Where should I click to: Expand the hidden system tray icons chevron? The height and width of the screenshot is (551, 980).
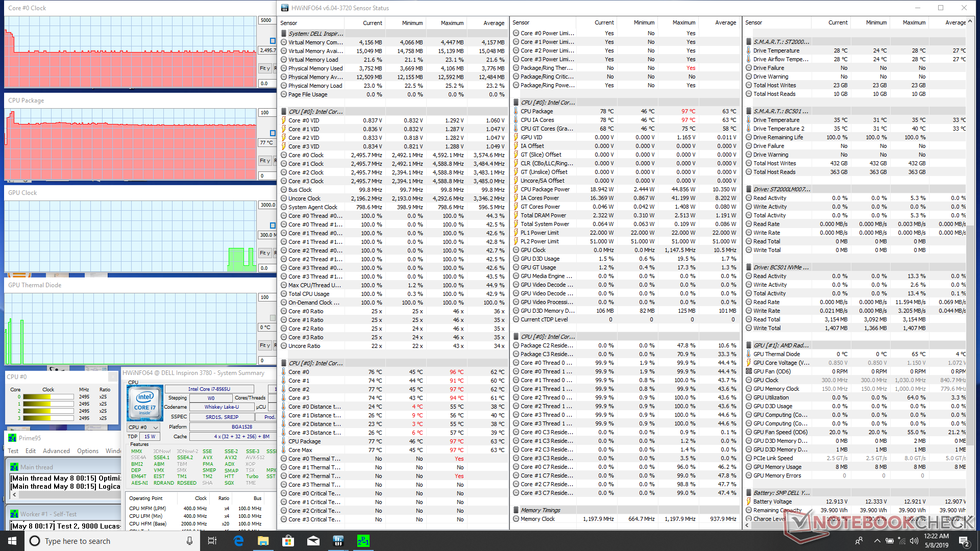[877, 541]
